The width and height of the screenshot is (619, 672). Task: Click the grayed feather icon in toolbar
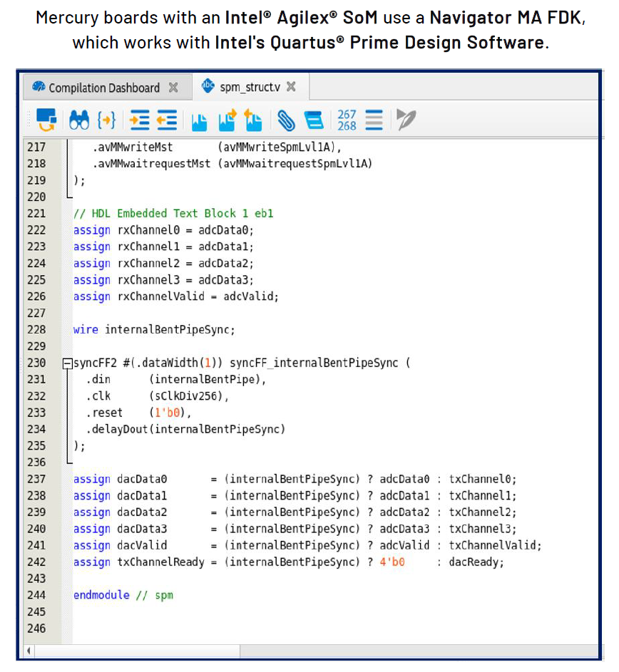(406, 120)
